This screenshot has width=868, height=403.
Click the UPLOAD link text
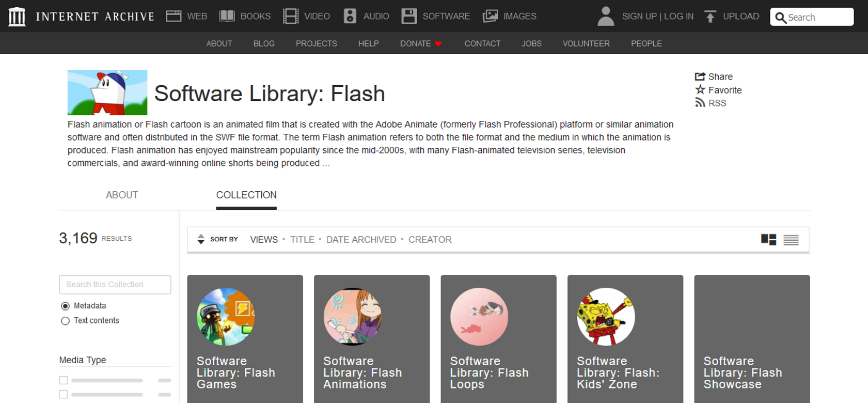741,16
